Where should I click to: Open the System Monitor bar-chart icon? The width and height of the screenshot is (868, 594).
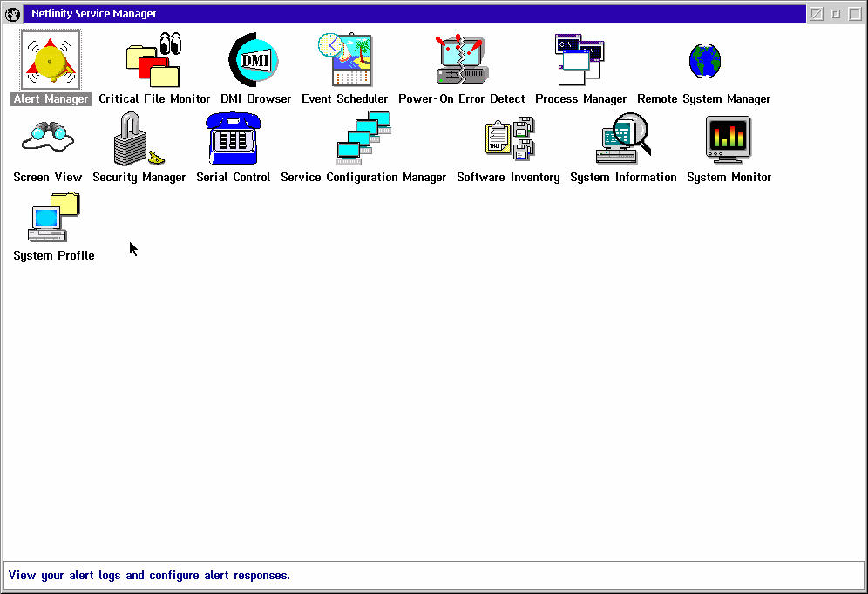[729, 139]
